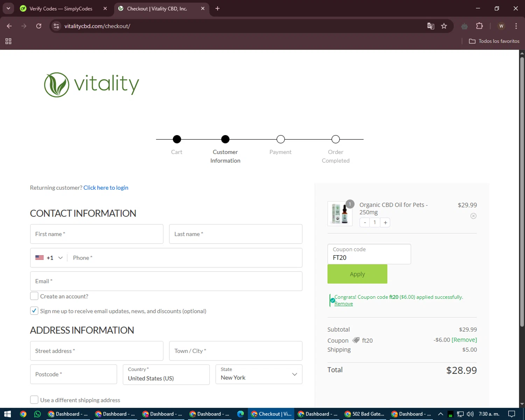Open the Windows notification center icon
The height and width of the screenshot is (420, 525).
click(512, 414)
